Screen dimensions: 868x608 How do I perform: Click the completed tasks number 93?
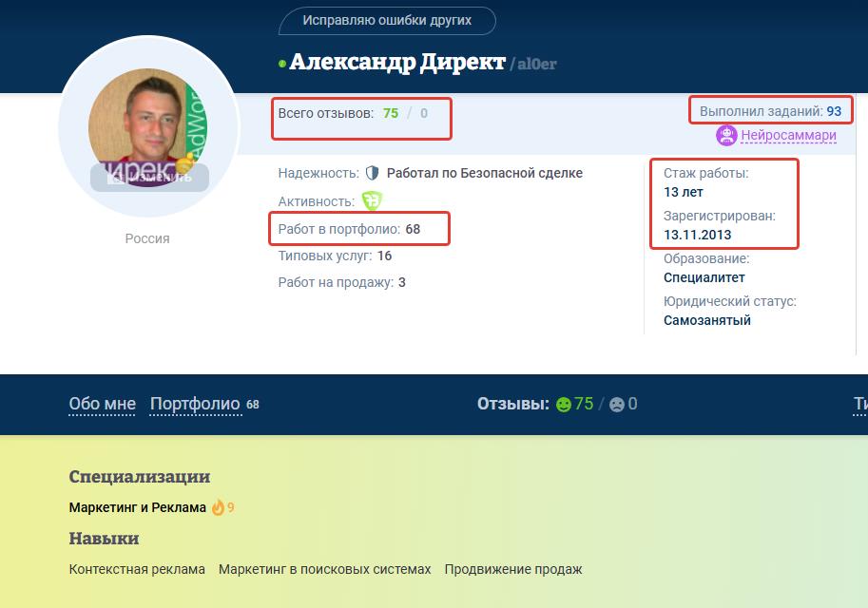pos(834,111)
